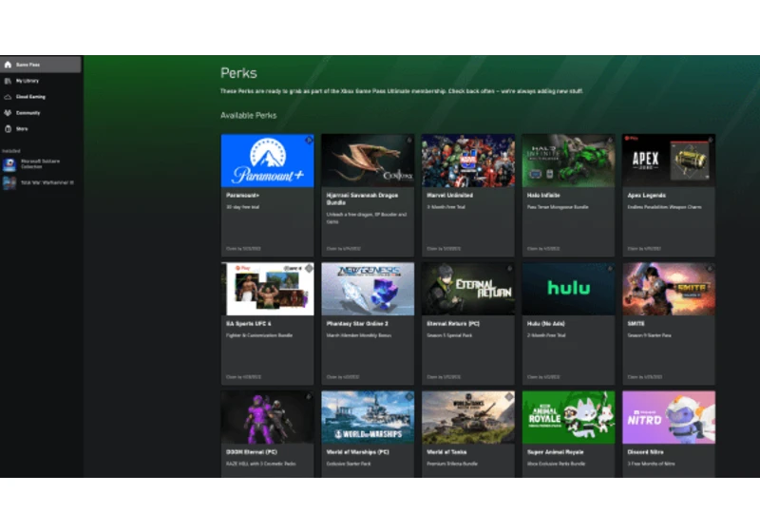Image resolution: width=760 pixels, height=532 pixels.
Task: Open the Marvel Unlimited perk thumbnail
Action: (468, 161)
